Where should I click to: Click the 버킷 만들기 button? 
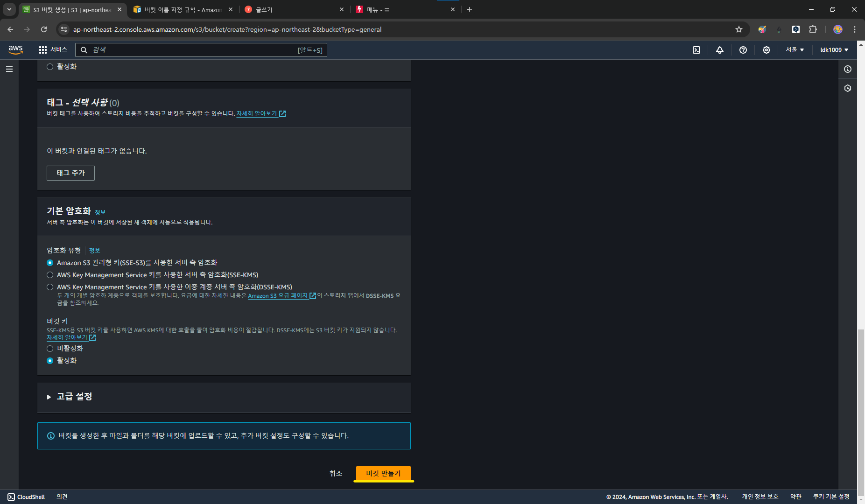(383, 473)
